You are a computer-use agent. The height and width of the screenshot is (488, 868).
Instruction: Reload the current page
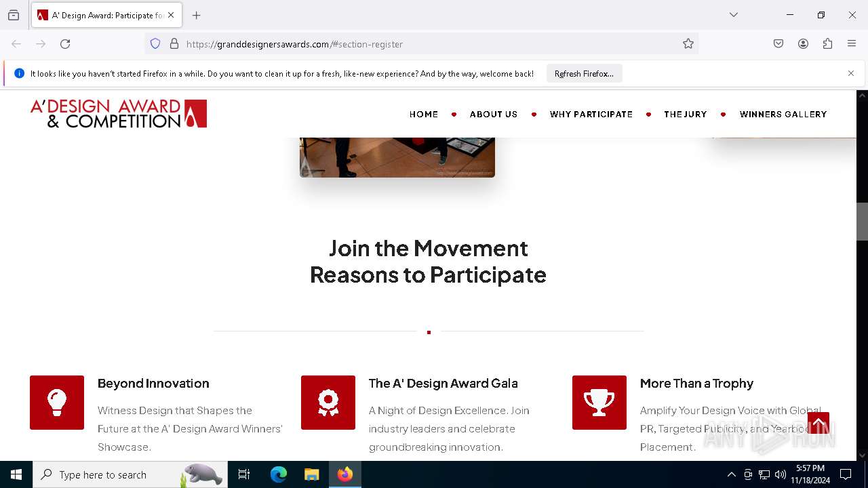pyautogui.click(x=65, y=44)
